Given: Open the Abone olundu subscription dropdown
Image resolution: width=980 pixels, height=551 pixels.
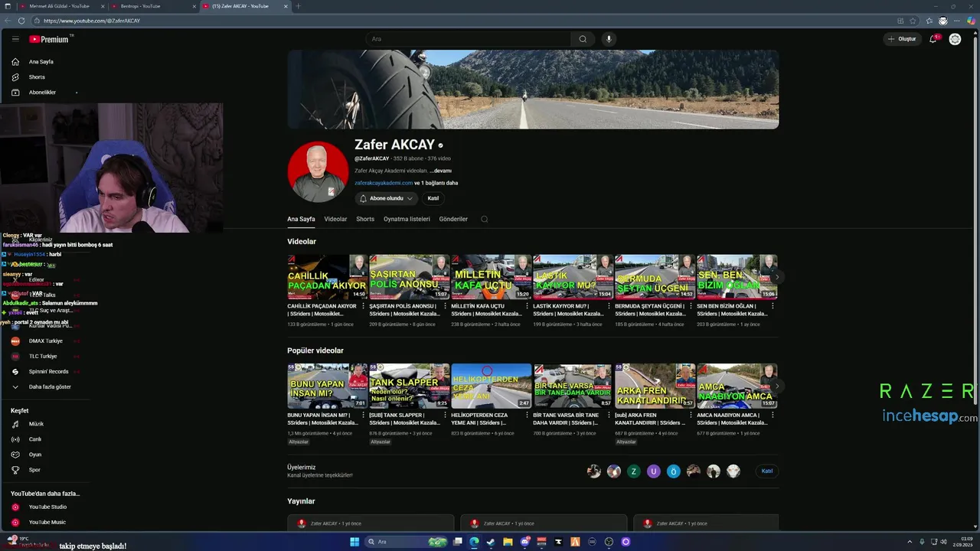Looking at the screenshot, I should [x=387, y=198].
